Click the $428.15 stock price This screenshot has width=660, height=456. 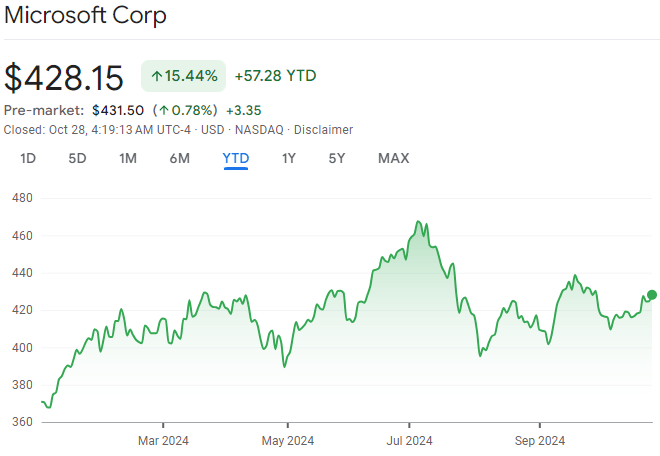coord(64,78)
